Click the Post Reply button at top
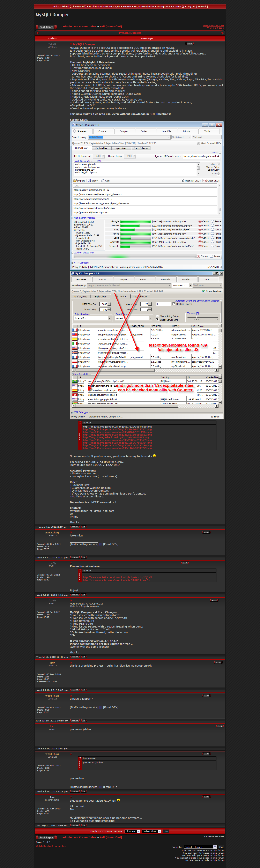 coord(46,27)
